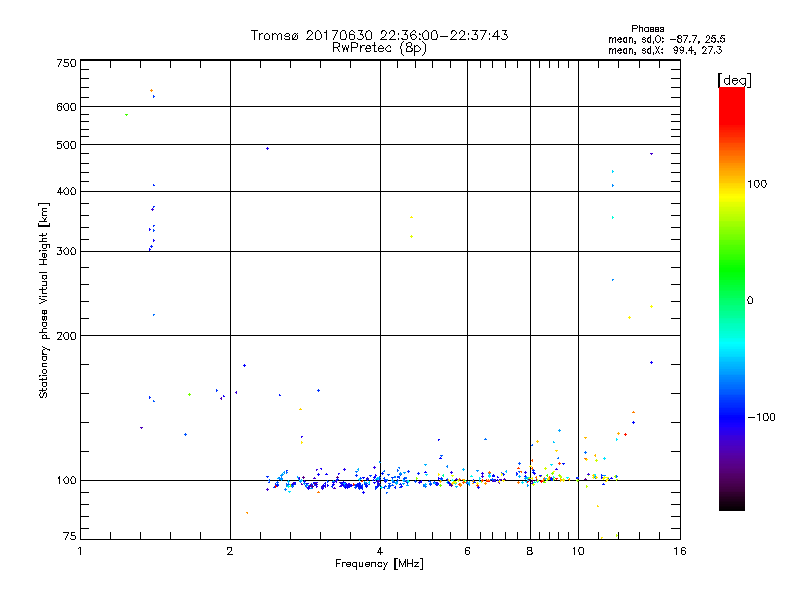Click the 750 tick on the height axis
The height and width of the screenshot is (600, 800).
pyautogui.click(x=66, y=63)
